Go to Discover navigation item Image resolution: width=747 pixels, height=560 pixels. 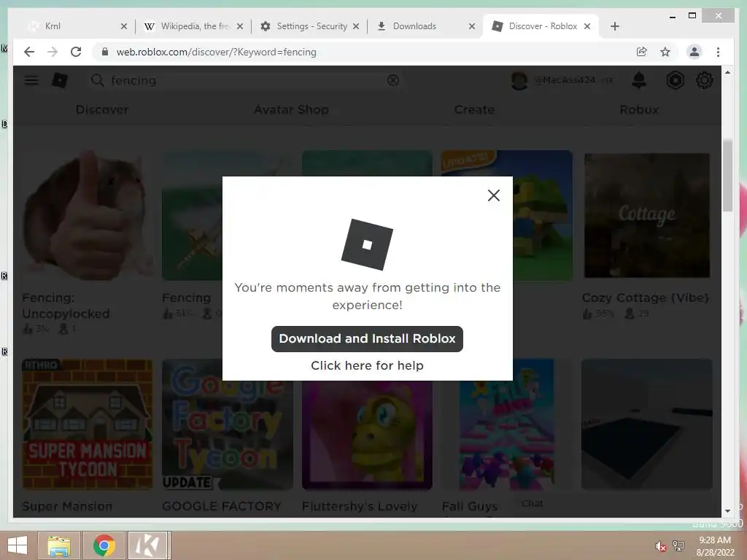point(102,109)
